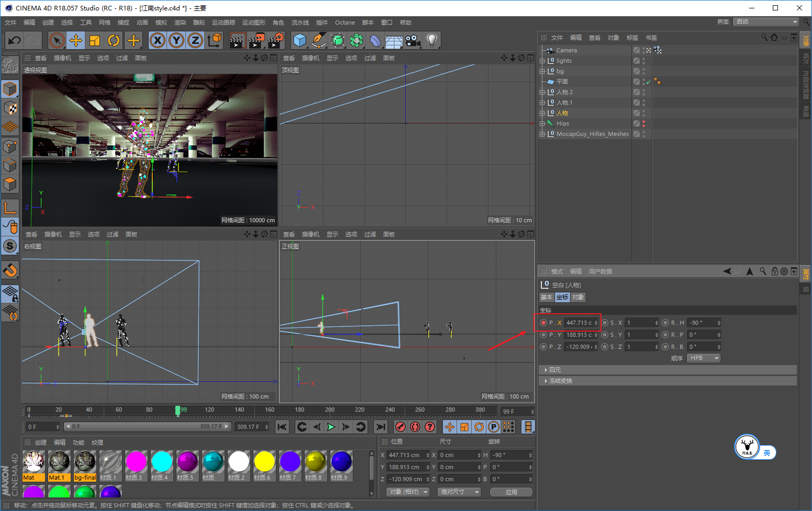Expand the bg group in the object tree
The image size is (812, 511).
point(542,71)
